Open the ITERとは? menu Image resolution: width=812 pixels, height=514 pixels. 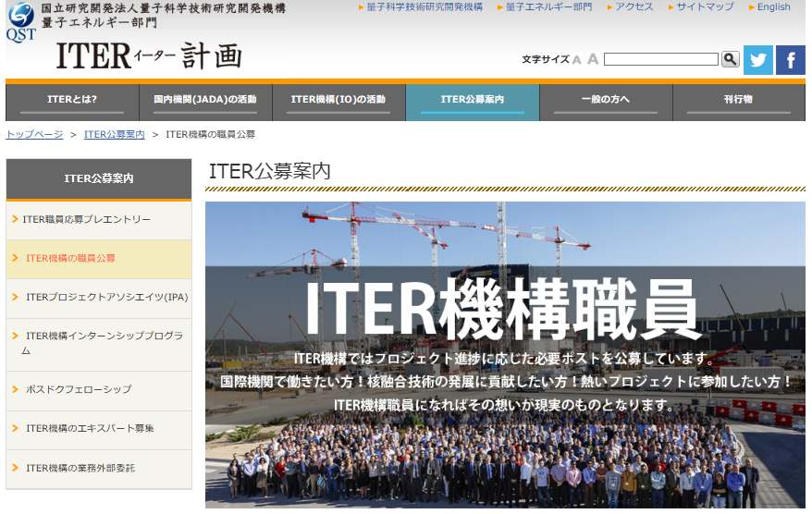point(72,103)
